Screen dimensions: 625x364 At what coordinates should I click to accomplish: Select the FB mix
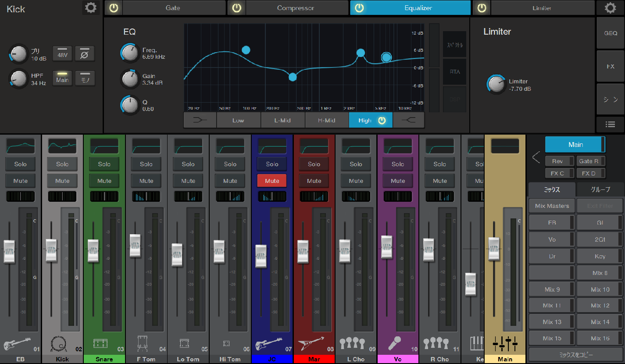[x=552, y=222]
